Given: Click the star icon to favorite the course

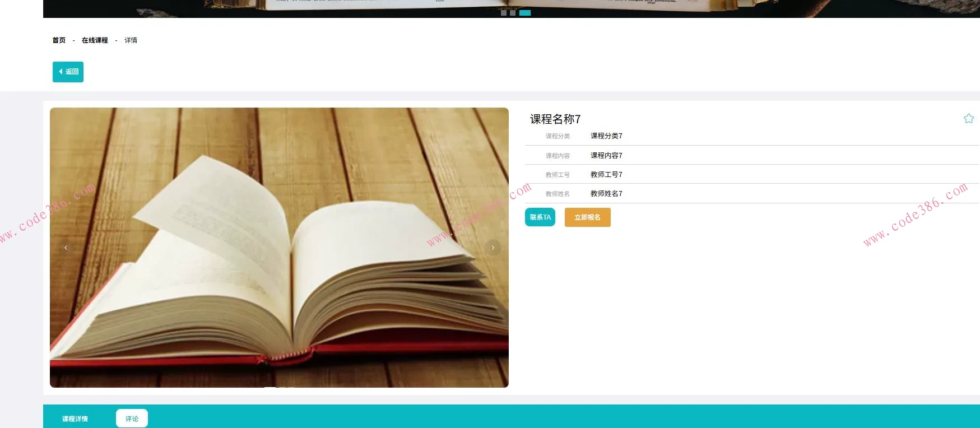Looking at the screenshot, I should [x=968, y=119].
